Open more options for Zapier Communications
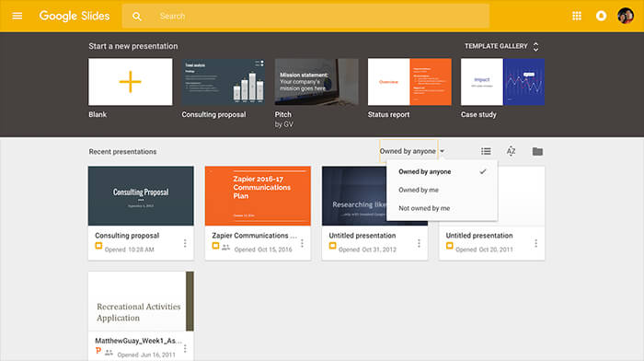The width and height of the screenshot is (644, 361). 302,243
